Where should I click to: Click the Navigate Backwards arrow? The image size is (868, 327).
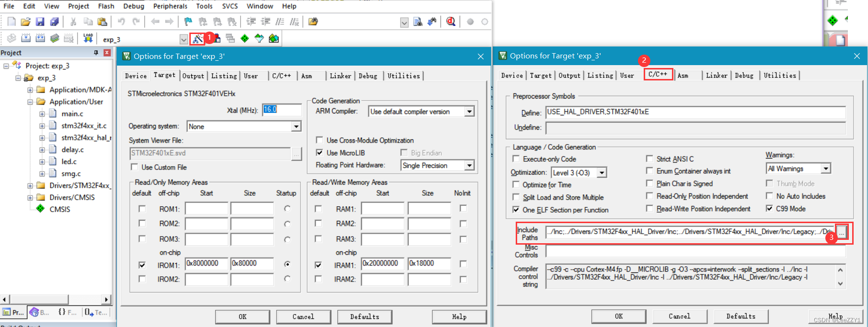click(x=155, y=22)
